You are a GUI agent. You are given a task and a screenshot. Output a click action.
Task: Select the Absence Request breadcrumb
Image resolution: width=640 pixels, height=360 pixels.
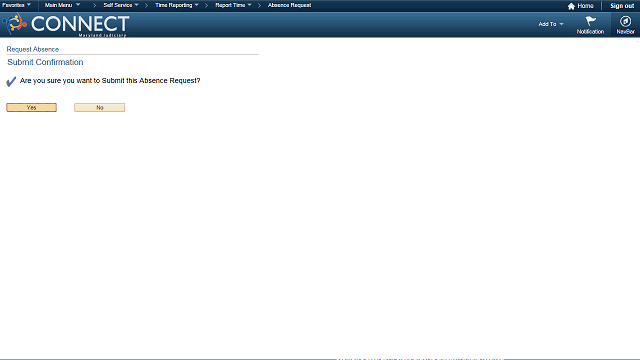pos(289,5)
